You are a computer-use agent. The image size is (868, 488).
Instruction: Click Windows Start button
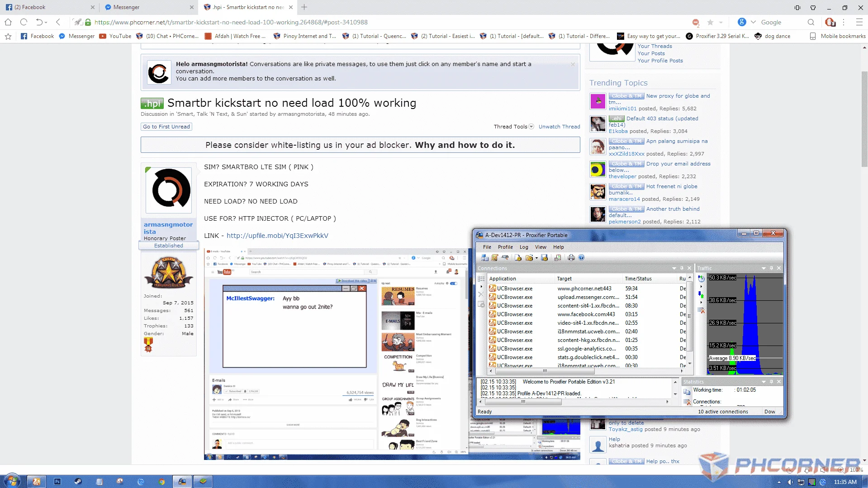(12, 481)
